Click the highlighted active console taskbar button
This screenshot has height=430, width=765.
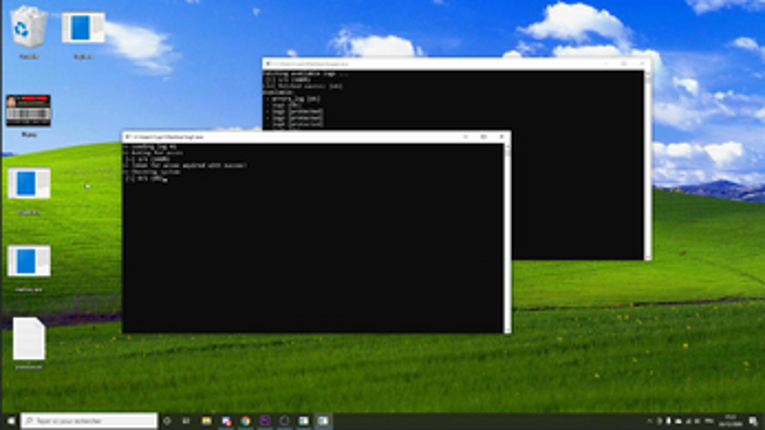323,421
